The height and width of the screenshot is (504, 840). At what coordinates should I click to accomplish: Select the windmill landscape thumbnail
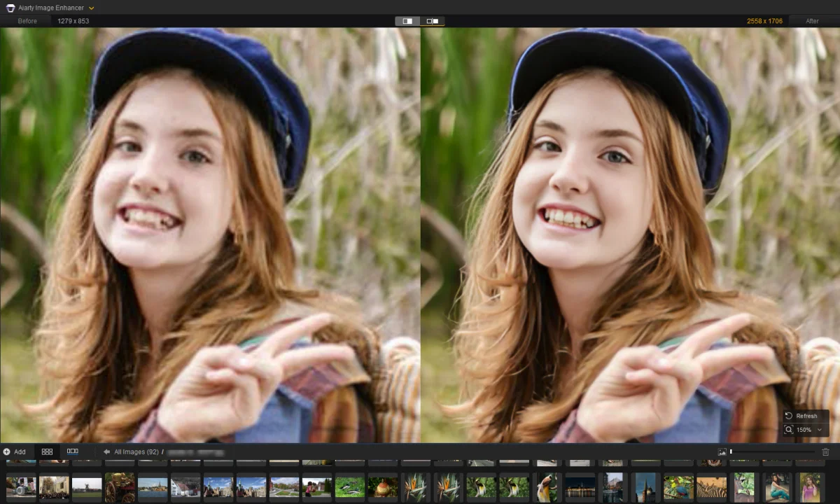coord(87,486)
